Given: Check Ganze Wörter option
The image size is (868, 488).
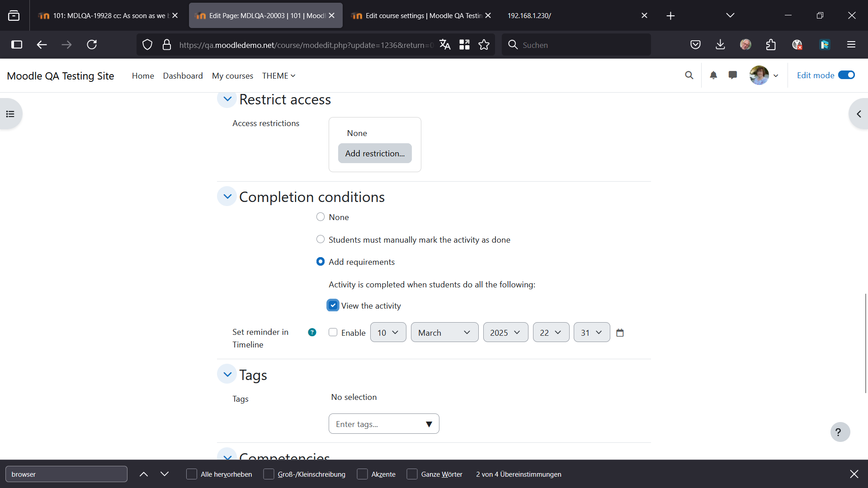Looking at the screenshot, I should 412,474.
